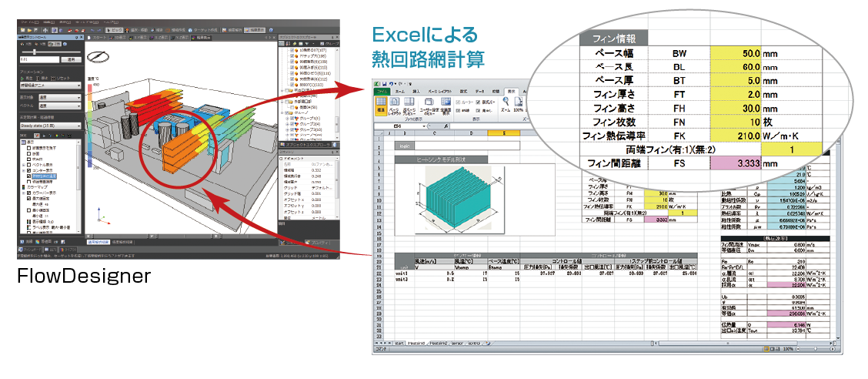The height and width of the screenshot is (379, 868).
Task: Open the Excel ファイル tab
Action: click(382, 92)
